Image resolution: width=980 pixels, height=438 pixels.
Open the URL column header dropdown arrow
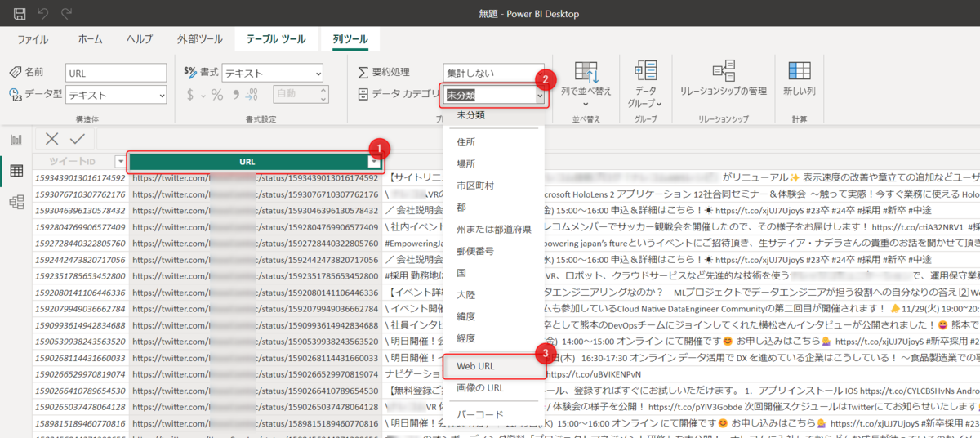point(374,162)
